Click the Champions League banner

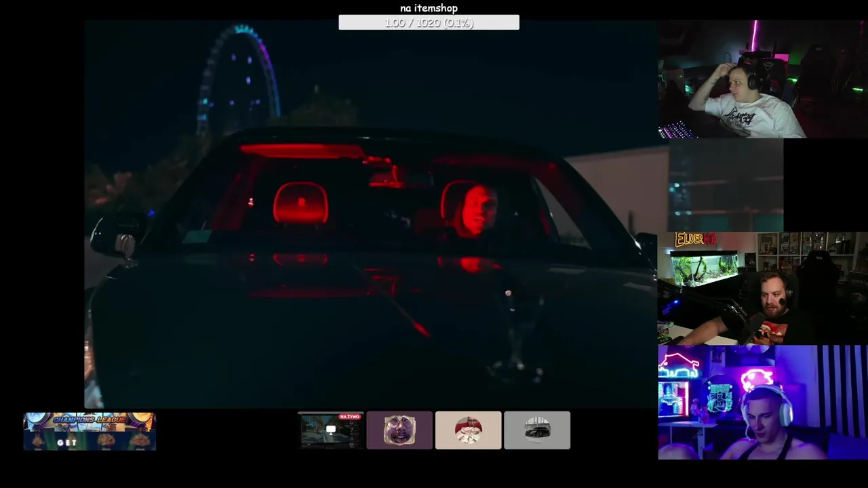point(90,431)
